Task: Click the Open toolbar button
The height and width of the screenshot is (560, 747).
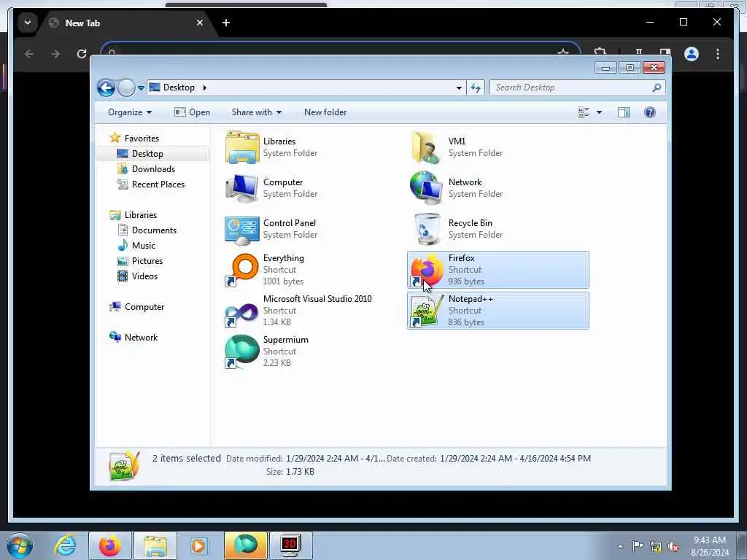Action: [192, 112]
